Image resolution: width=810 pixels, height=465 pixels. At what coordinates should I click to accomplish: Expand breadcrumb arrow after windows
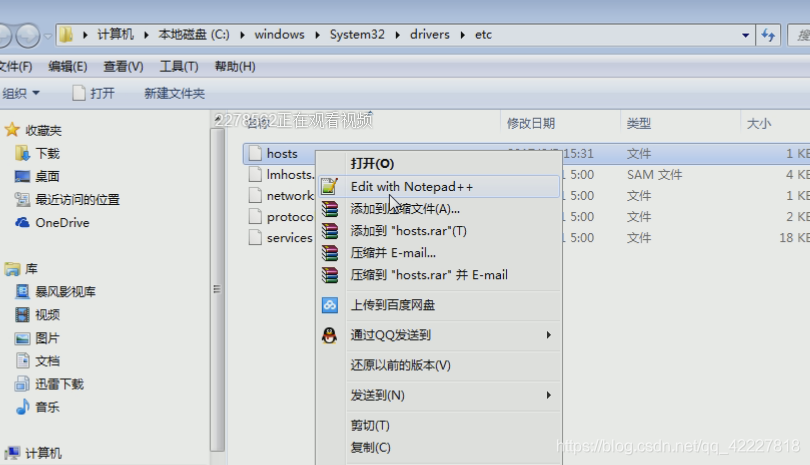point(317,35)
